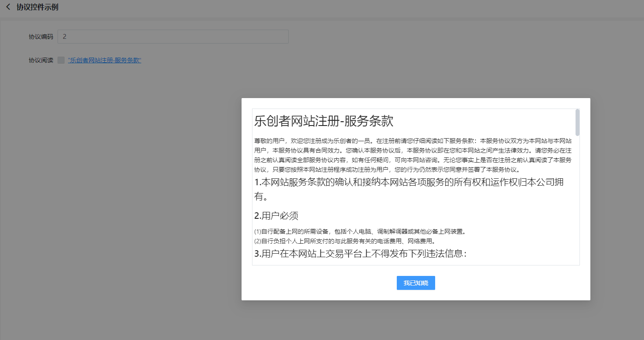Image resolution: width=644 pixels, height=340 pixels.
Task: Click the back arrow icon in header
Action: coord(8,7)
